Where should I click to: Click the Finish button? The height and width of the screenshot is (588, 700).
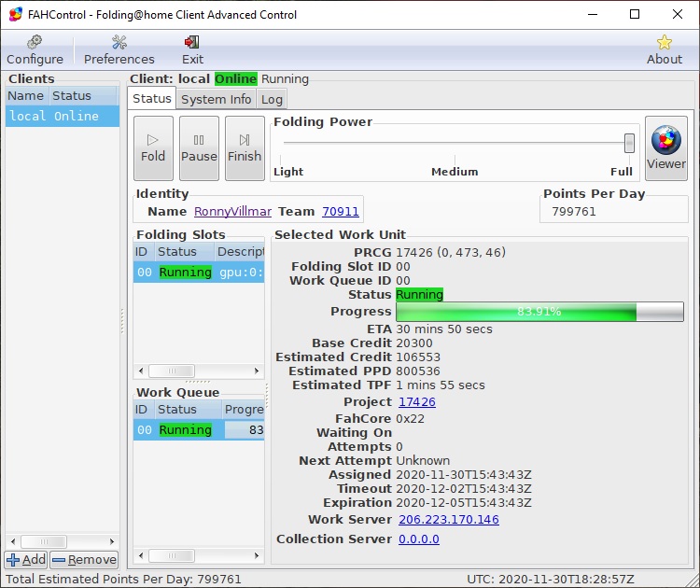pos(245,148)
